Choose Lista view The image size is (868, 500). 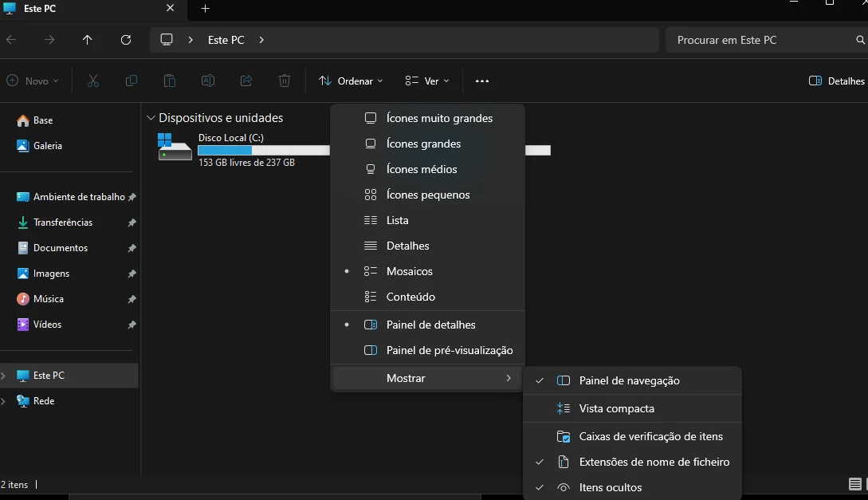[427, 220]
